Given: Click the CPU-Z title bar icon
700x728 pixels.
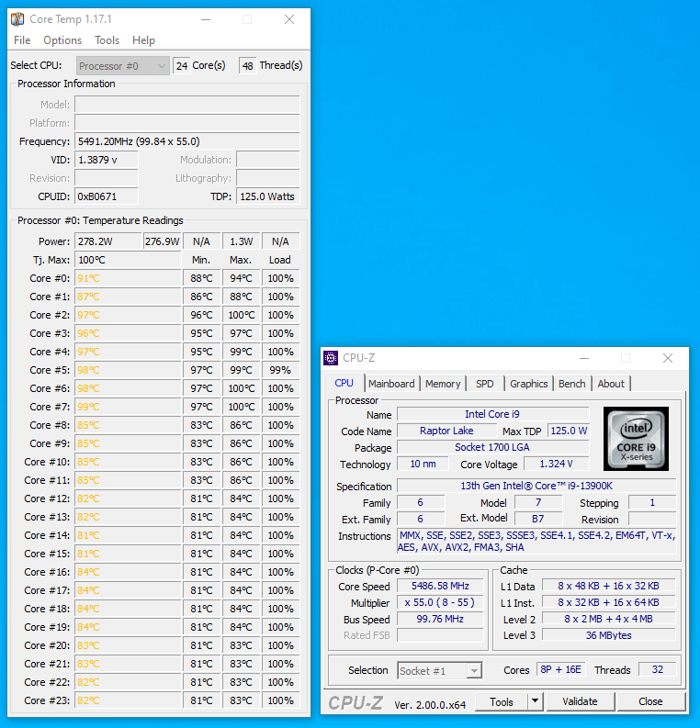Looking at the screenshot, I should click(x=331, y=358).
